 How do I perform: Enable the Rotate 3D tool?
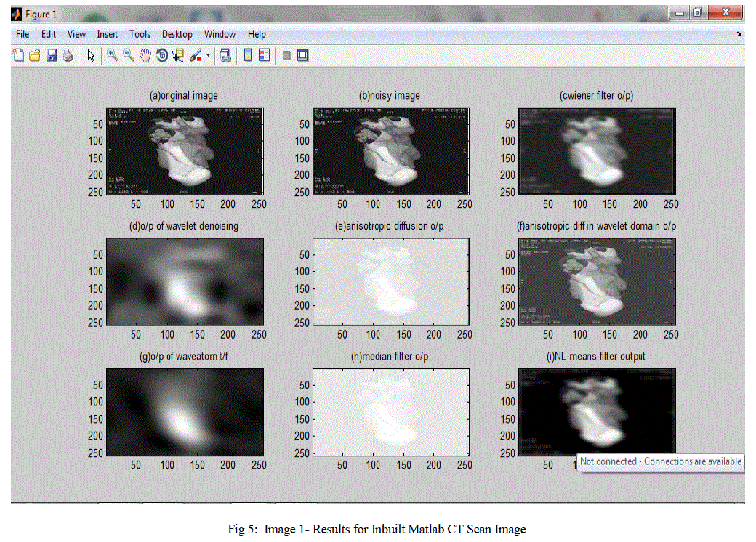click(161, 55)
